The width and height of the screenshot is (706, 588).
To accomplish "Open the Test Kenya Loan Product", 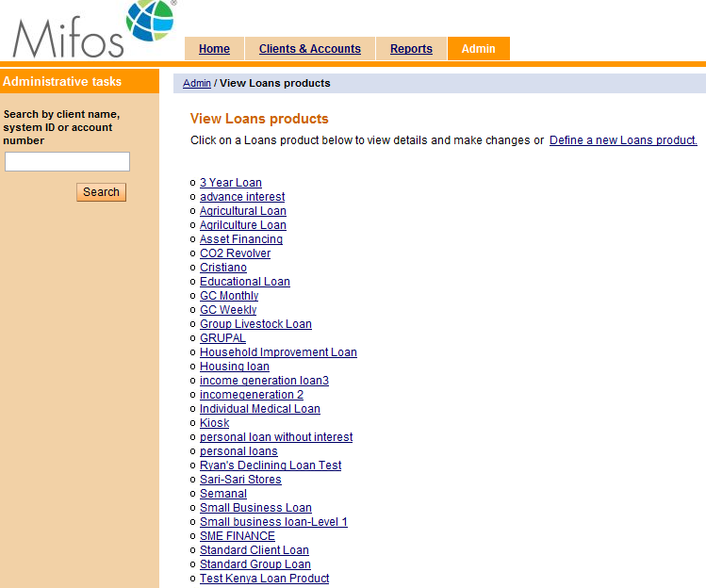I will click(264, 579).
